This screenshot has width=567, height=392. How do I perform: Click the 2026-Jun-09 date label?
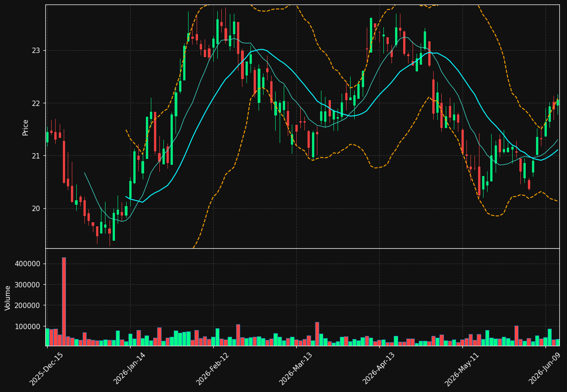[x=545, y=369]
